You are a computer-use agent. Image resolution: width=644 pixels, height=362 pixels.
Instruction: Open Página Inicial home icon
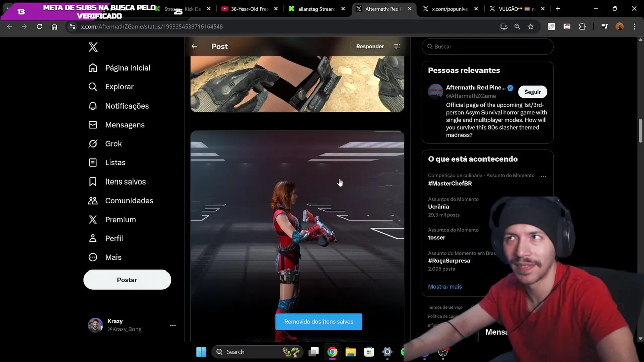point(93,68)
